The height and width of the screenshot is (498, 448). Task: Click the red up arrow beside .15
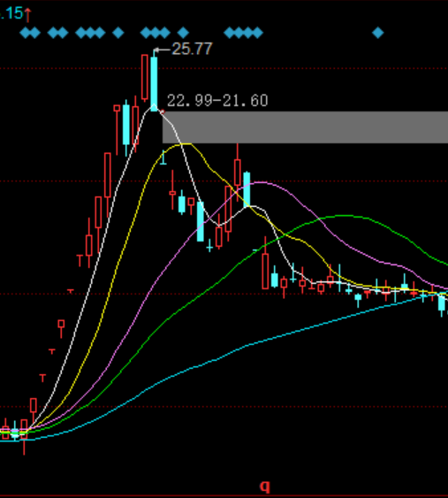click(27, 15)
